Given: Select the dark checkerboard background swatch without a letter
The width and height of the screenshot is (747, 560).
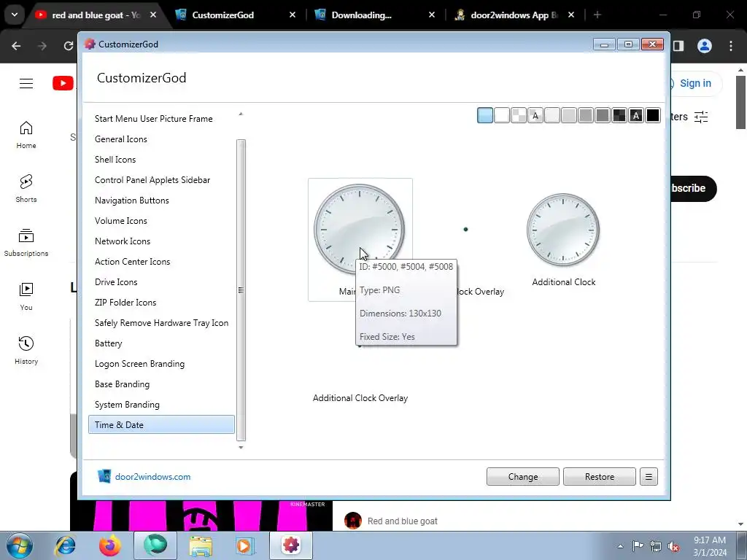Looking at the screenshot, I should pos(619,115).
